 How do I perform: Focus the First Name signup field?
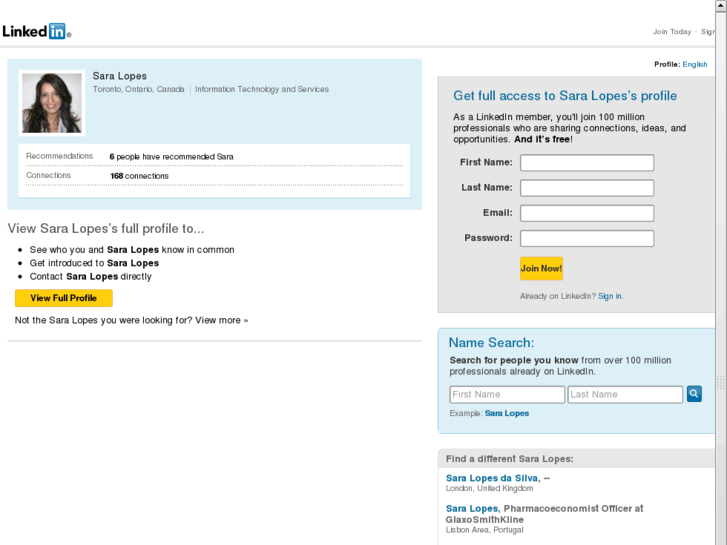click(587, 163)
